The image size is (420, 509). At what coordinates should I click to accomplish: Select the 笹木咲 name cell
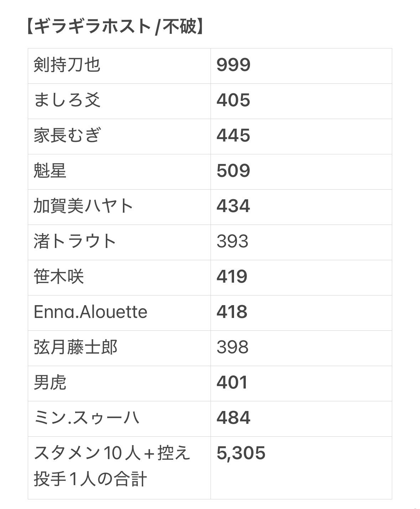(119, 278)
